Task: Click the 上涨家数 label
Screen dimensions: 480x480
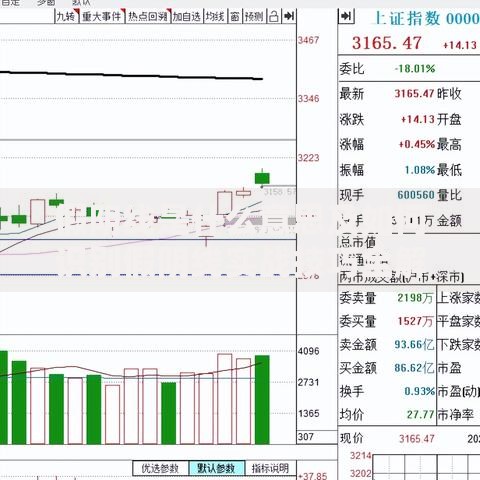Action: click(x=459, y=298)
